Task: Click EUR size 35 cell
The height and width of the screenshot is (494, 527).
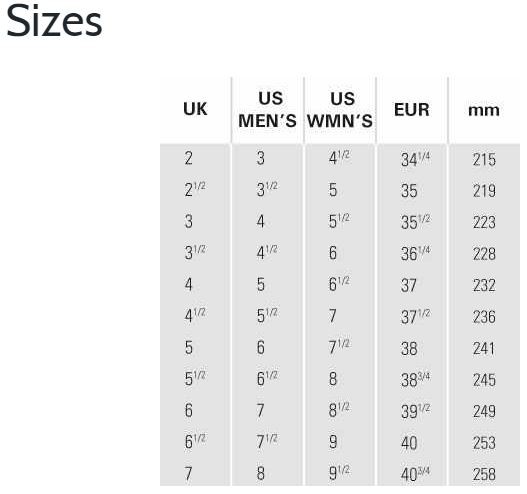Action: pyautogui.click(x=409, y=191)
